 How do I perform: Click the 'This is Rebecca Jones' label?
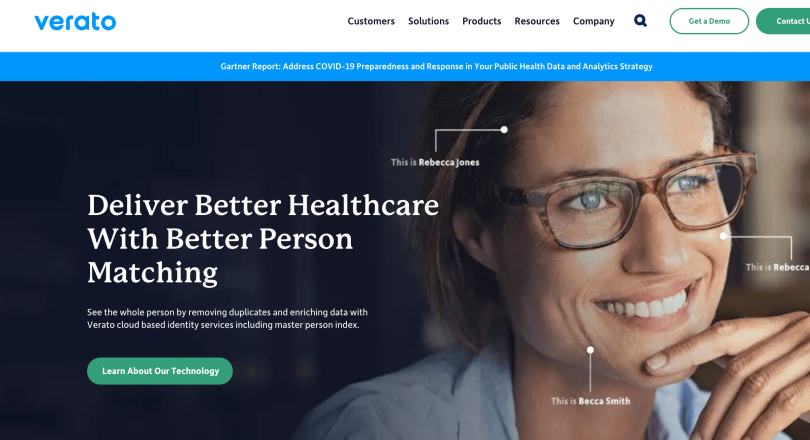pos(435,162)
